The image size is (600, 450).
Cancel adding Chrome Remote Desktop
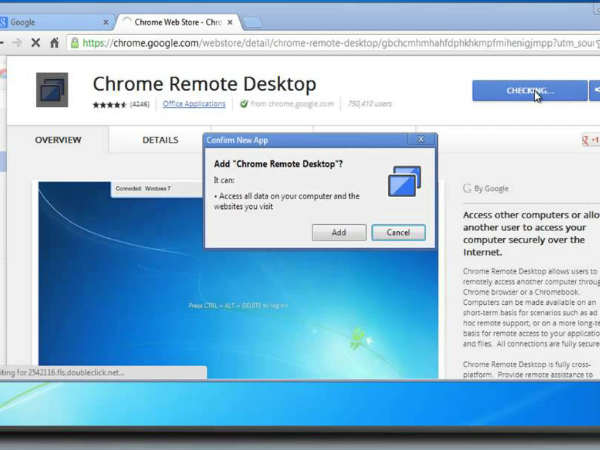tap(398, 232)
